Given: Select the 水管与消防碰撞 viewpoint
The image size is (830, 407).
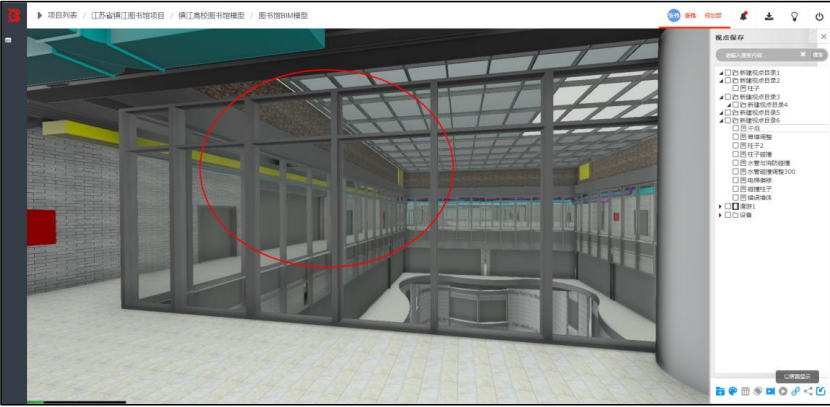Looking at the screenshot, I should [x=768, y=163].
